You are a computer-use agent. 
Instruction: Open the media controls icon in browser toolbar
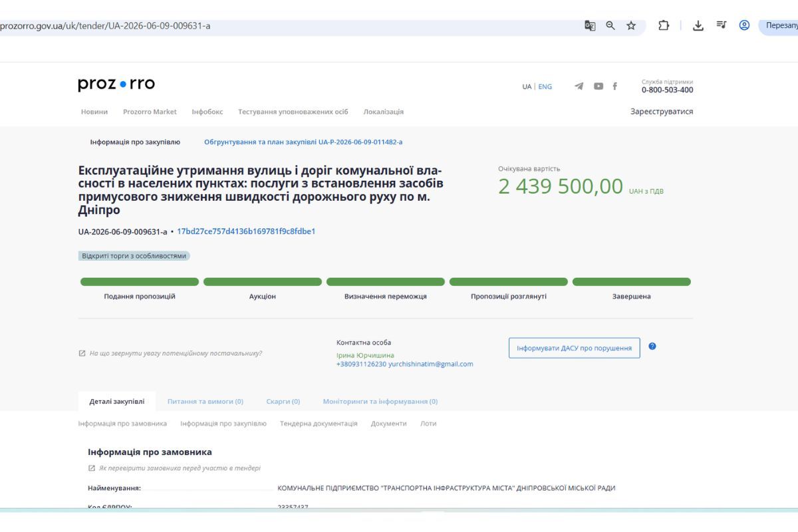(x=721, y=26)
